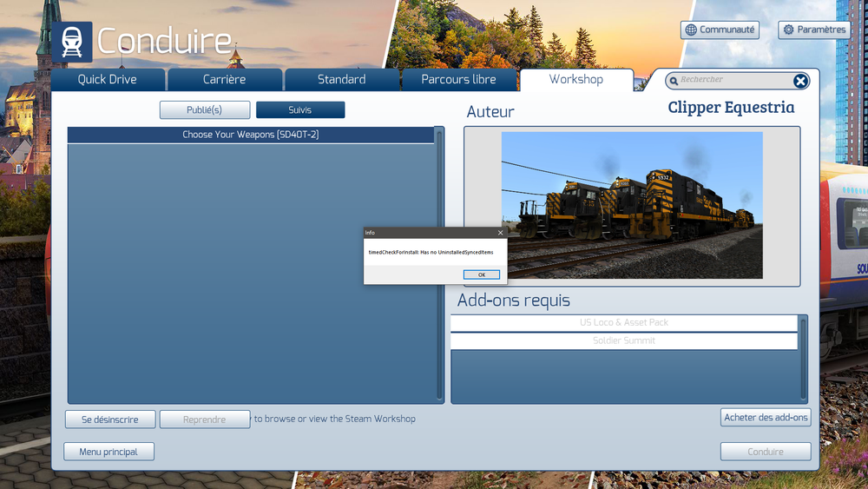Clear search with the X icon
Screen dimensions: 868x489
pos(800,82)
